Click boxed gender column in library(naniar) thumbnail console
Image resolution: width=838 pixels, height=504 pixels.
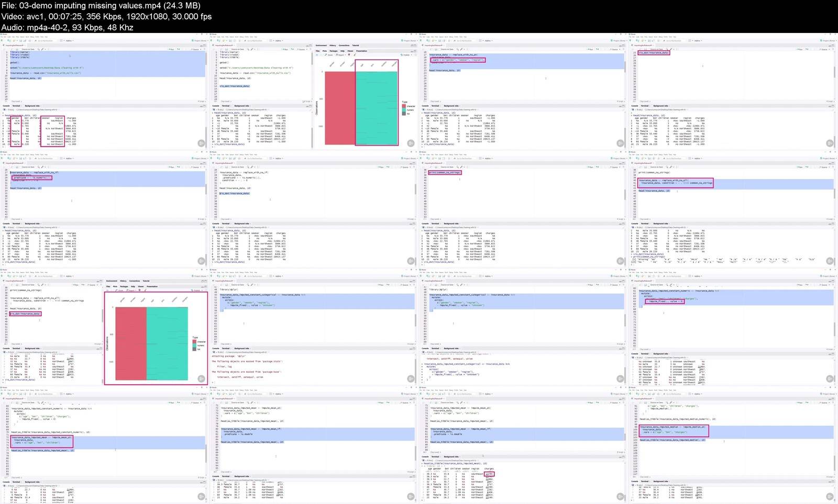pos(16,131)
